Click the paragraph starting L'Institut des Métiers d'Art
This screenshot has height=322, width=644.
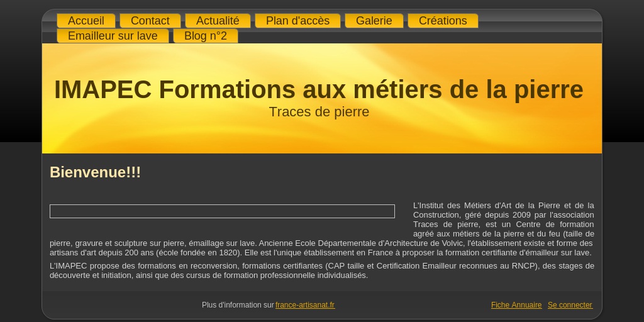coord(322,229)
